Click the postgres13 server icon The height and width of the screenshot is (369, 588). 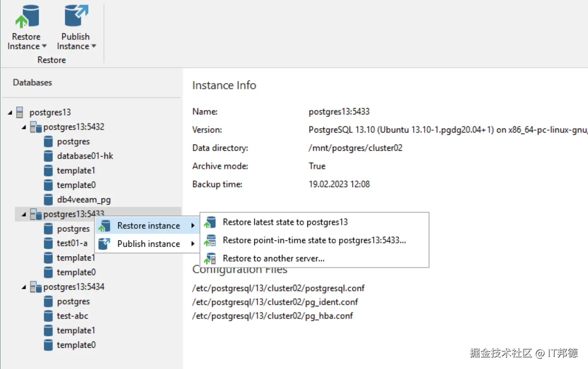pyautogui.click(x=20, y=112)
